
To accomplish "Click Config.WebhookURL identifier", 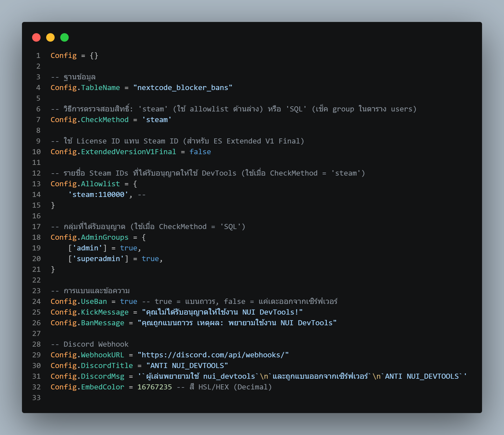I will tap(87, 355).
